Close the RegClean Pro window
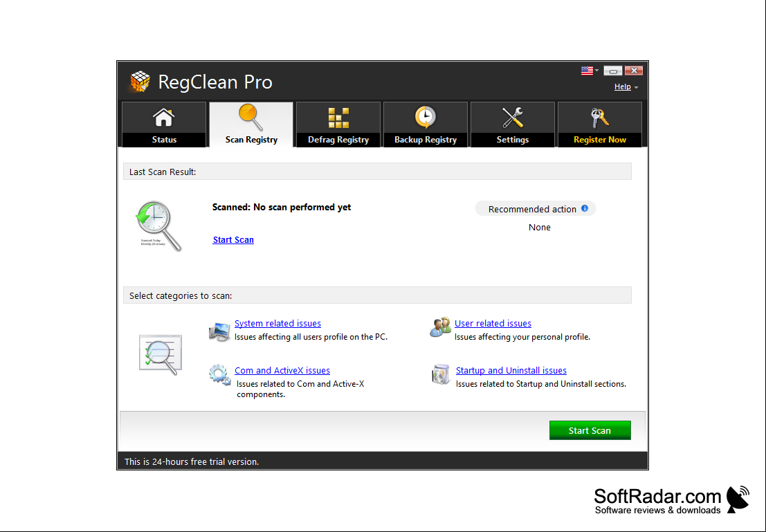 pos(634,71)
